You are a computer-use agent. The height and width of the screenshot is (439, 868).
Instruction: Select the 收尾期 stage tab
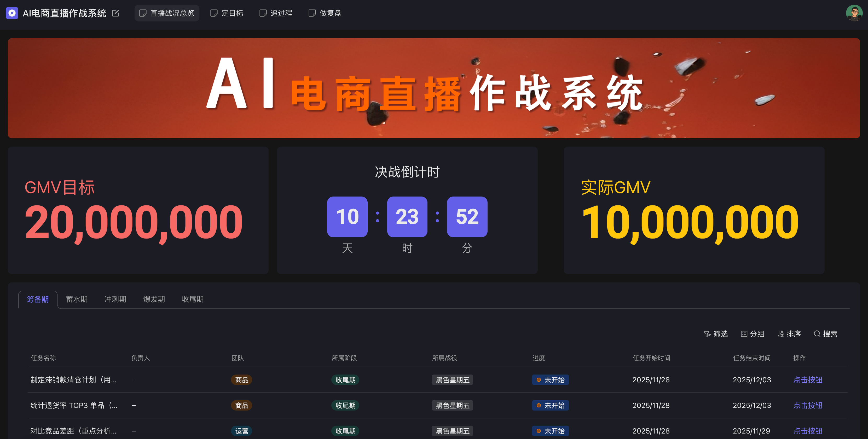(193, 299)
